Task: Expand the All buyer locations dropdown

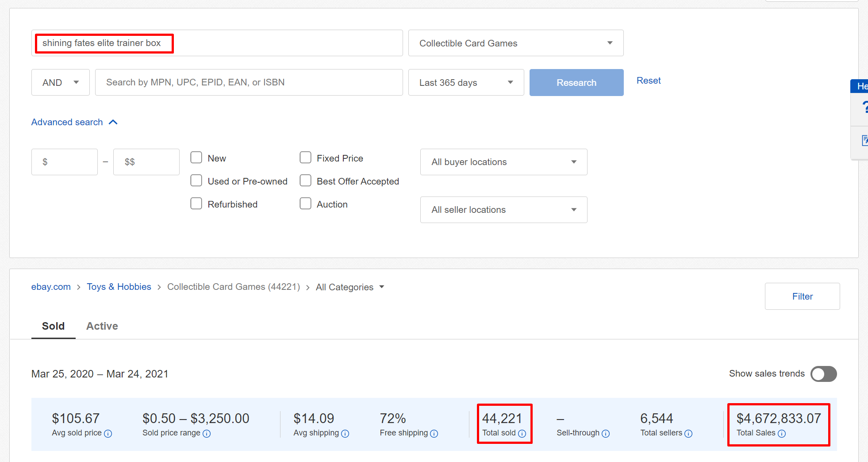Action: point(503,162)
